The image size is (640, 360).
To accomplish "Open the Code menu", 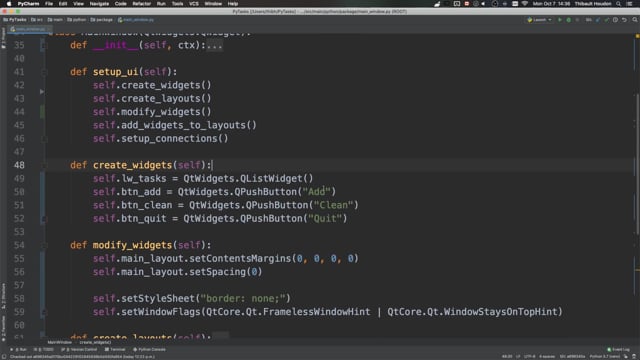I will tap(120, 4).
